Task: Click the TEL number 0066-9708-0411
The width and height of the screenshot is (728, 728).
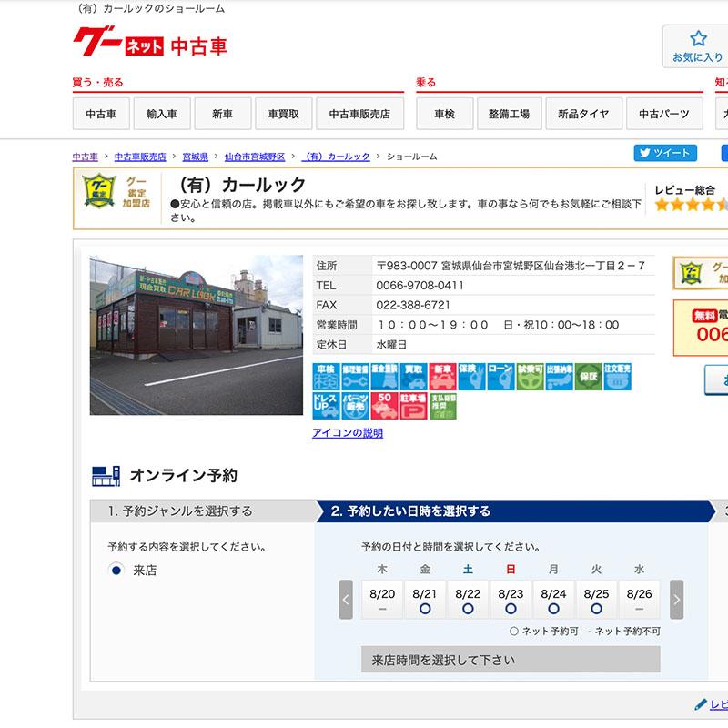Action: 420,285
